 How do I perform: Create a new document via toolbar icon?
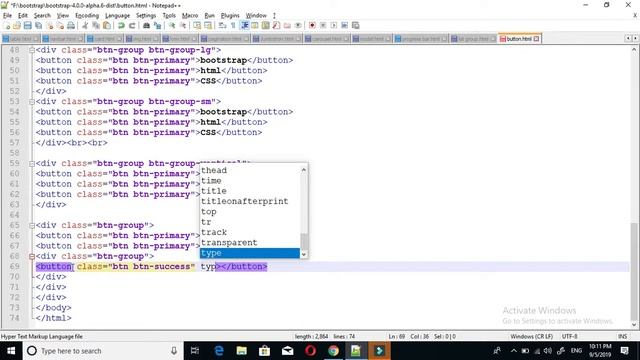point(7,25)
